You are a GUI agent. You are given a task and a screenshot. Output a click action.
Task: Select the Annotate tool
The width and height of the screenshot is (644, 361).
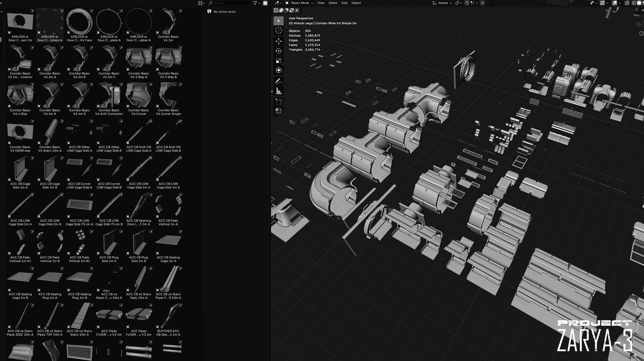(x=278, y=81)
